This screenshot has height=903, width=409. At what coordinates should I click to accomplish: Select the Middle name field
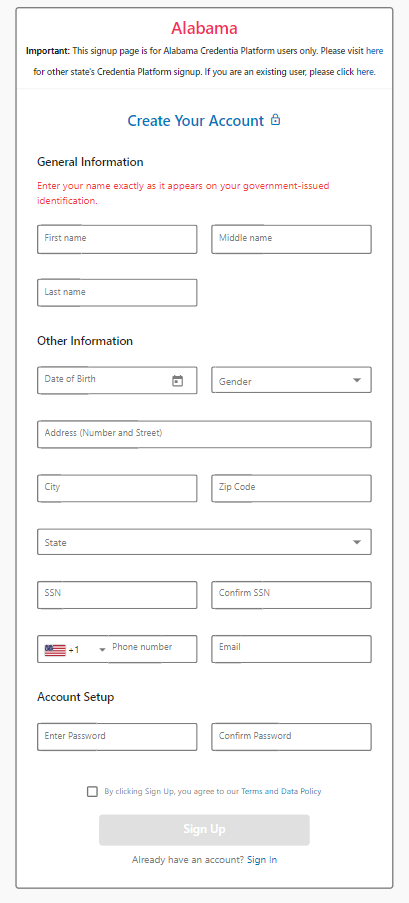[291, 239]
